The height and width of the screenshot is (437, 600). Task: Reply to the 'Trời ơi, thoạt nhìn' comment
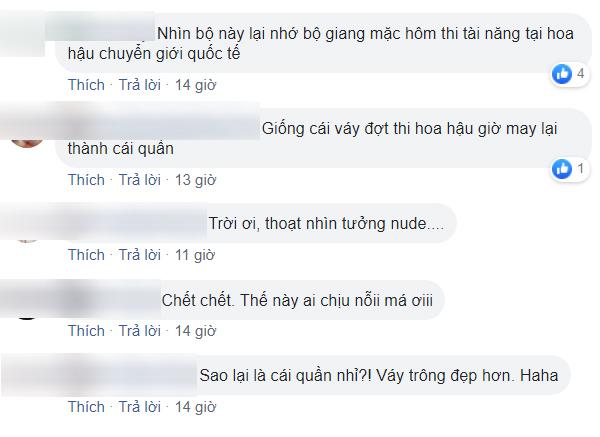click(140, 255)
